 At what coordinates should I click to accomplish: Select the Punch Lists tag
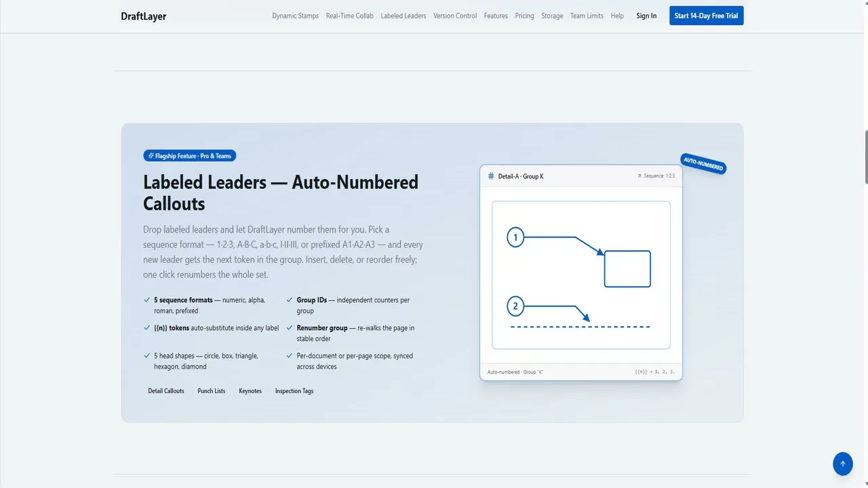pos(212,391)
